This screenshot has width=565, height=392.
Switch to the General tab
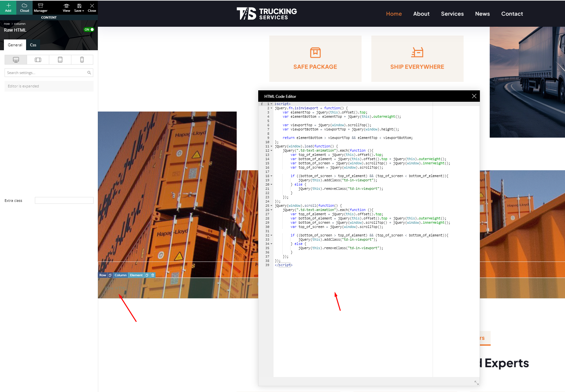[x=15, y=45]
